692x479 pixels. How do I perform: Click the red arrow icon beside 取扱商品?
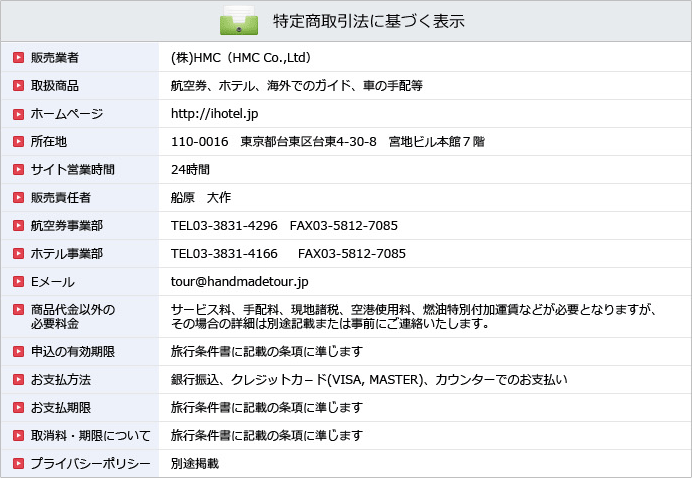tap(18, 86)
